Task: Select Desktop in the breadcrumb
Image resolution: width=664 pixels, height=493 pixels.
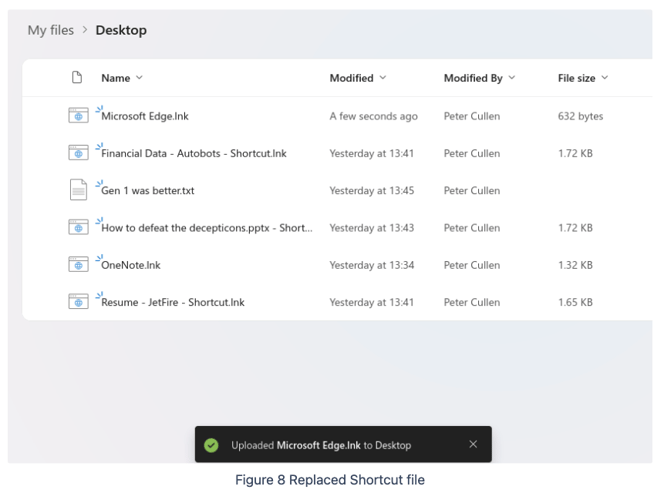Action: tap(121, 30)
